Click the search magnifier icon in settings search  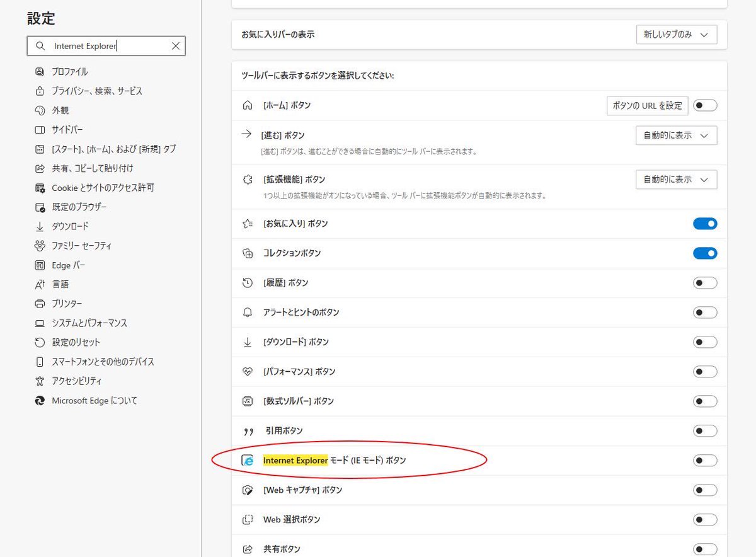[40, 46]
